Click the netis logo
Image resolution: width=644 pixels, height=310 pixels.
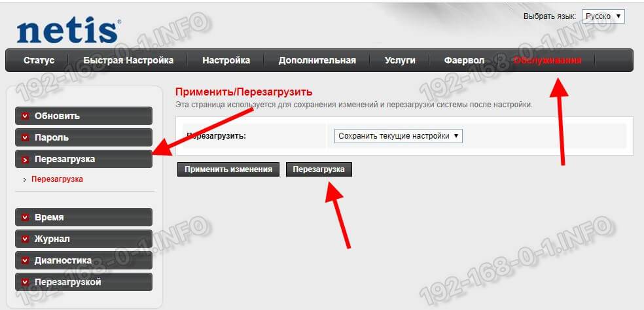tap(69, 31)
